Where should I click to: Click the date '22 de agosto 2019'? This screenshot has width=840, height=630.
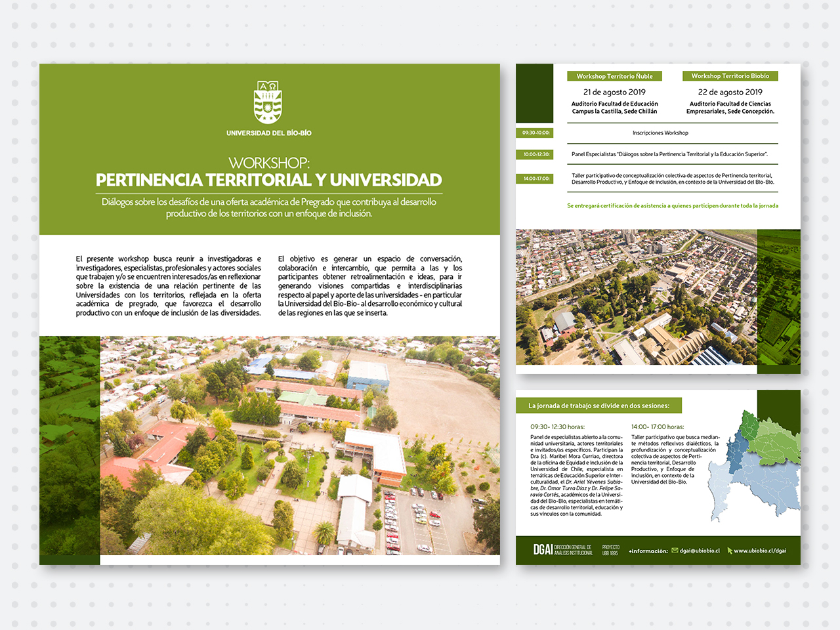point(730,93)
